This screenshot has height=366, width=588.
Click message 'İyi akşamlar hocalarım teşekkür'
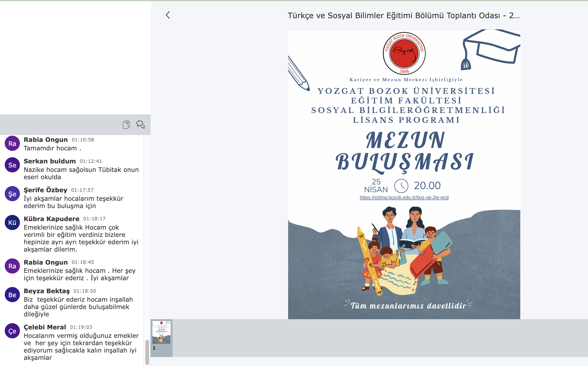coord(73,202)
